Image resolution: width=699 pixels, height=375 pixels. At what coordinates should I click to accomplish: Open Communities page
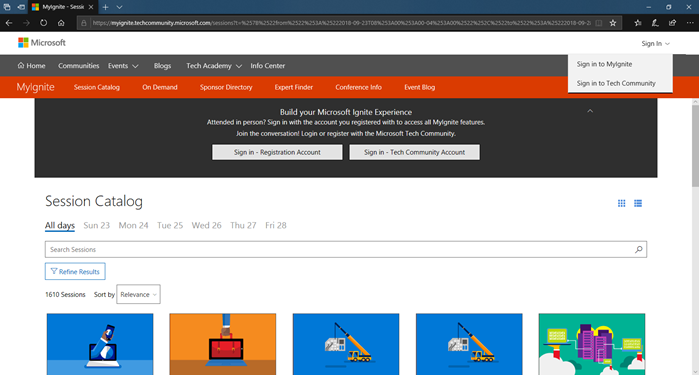pos(78,66)
